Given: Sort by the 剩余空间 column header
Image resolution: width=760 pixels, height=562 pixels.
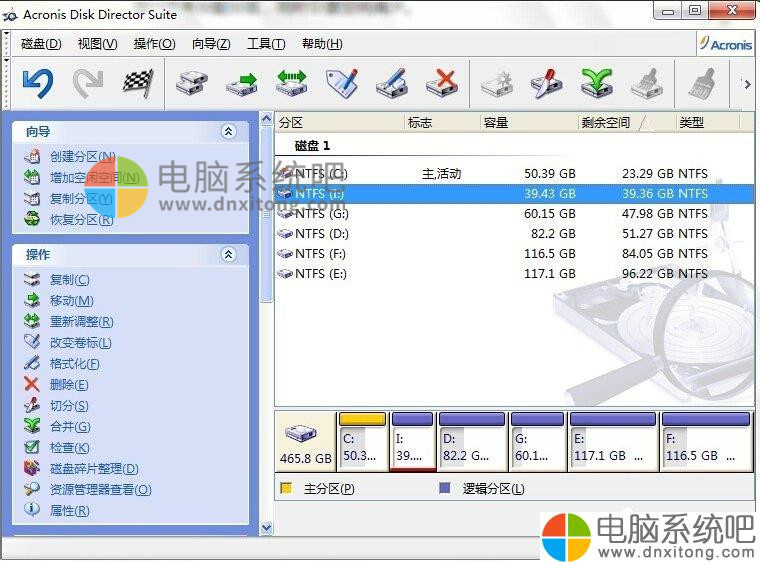Looking at the screenshot, I should [627, 123].
